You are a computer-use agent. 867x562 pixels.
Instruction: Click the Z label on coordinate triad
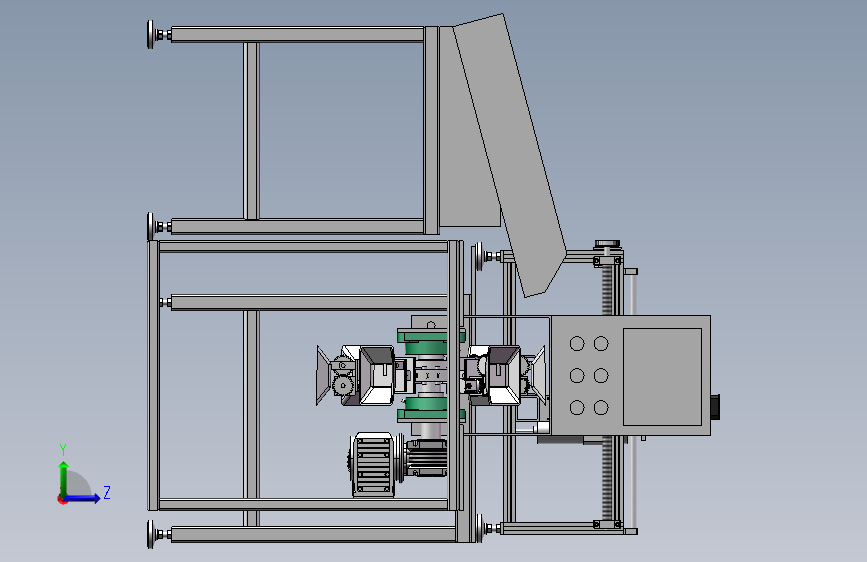(x=107, y=492)
